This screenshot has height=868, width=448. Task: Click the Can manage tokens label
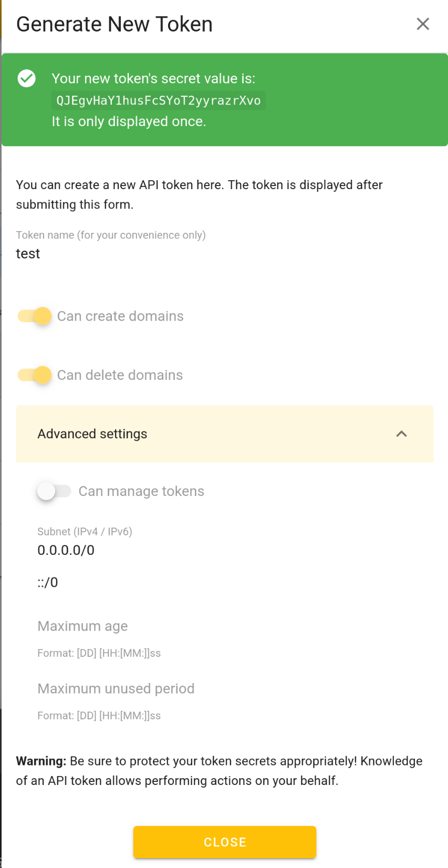click(x=141, y=491)
